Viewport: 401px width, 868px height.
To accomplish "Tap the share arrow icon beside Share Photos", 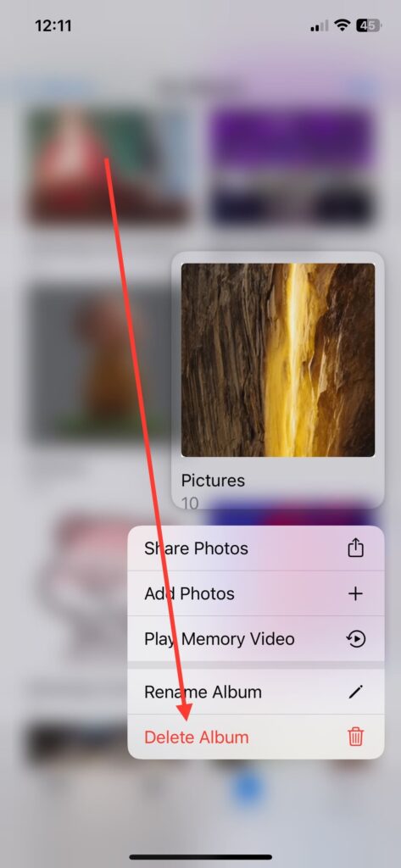I will pos(355,548).
